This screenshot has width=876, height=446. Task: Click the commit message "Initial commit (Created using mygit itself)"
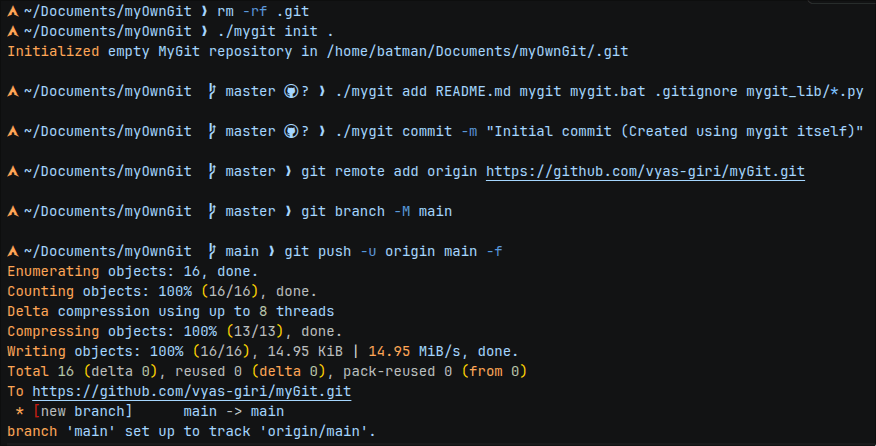[674, 131]
